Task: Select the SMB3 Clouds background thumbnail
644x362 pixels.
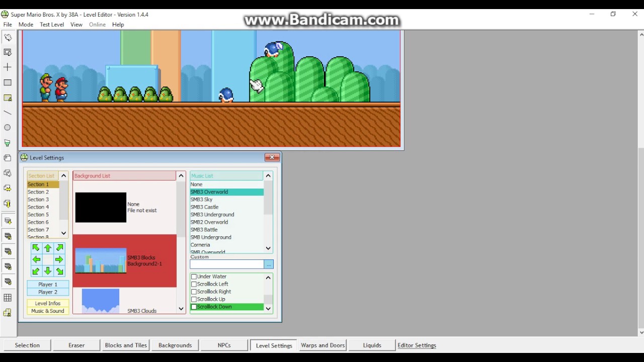Action: (101, 301)
